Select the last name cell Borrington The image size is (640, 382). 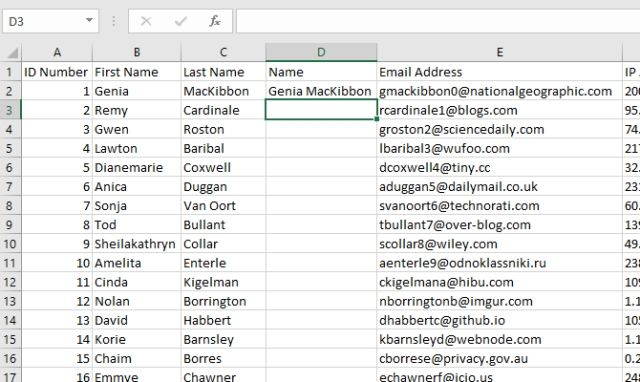[x=223, y=301]
